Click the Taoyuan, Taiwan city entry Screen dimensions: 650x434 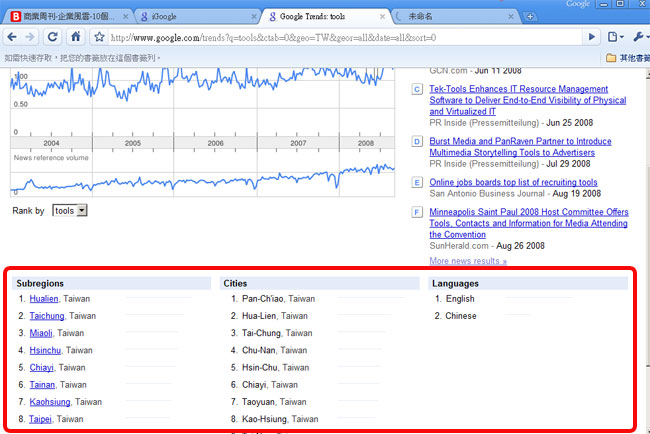tap(274, 402)
